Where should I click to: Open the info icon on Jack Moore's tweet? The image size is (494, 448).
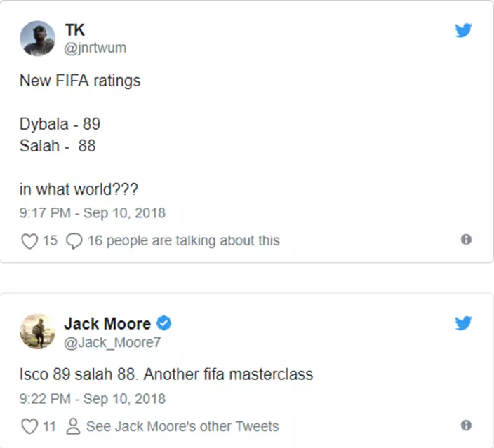pyautogui.click(x=466, y=426)
